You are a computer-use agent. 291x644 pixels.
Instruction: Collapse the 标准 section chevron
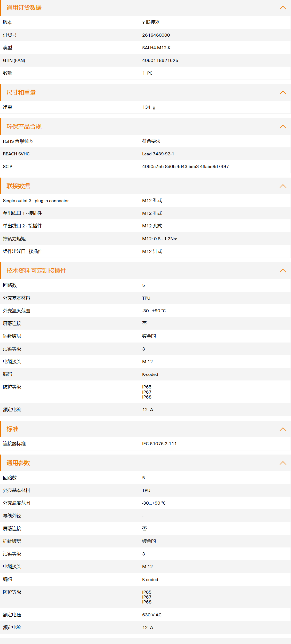click(x=283, y=429)
